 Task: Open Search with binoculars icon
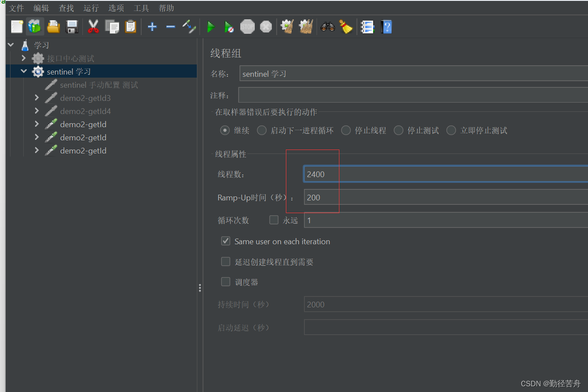coord(328,27)
